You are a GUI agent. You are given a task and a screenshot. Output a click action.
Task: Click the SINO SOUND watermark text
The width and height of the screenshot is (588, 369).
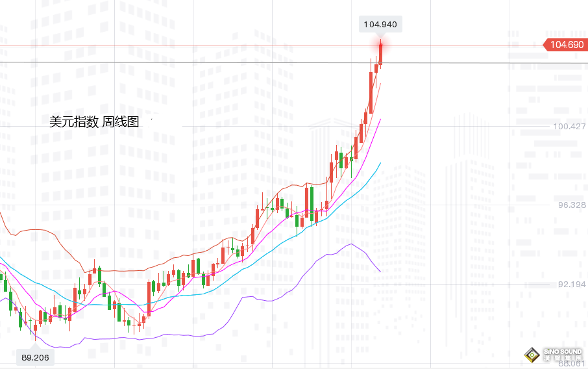point(563,355)
